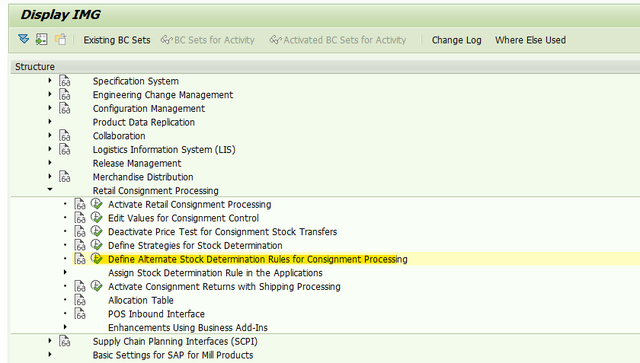Expand Enhancements Using Business Add-Ins node
This screenshot has width=640, height=363.
coord(65,327)
